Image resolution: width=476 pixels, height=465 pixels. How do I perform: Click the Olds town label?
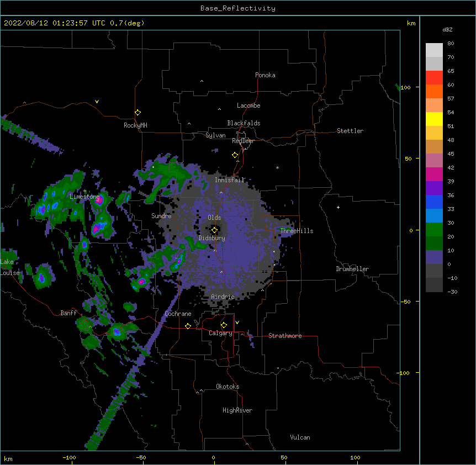(214, 218)
